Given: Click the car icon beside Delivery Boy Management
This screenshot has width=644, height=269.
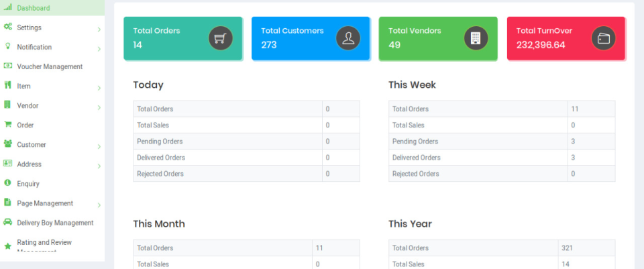Looking at the screenshot, I should pyautogui.click(x=7, y=222).
